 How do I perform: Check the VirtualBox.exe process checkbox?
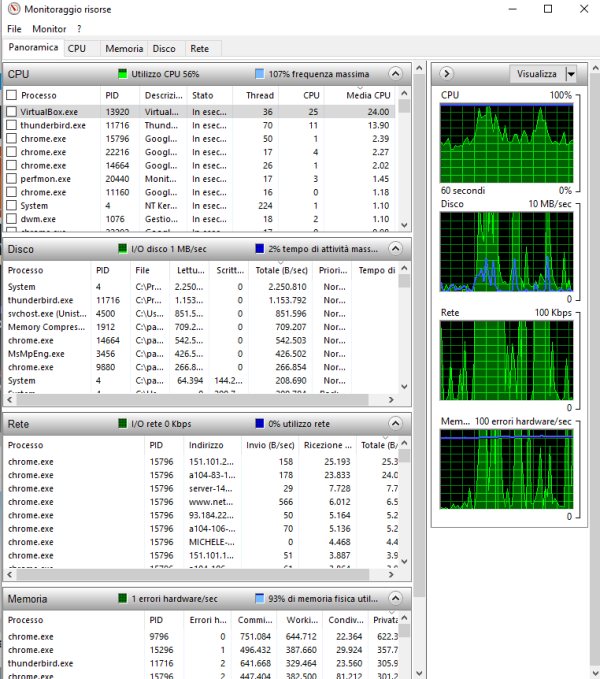pos(12,113)
